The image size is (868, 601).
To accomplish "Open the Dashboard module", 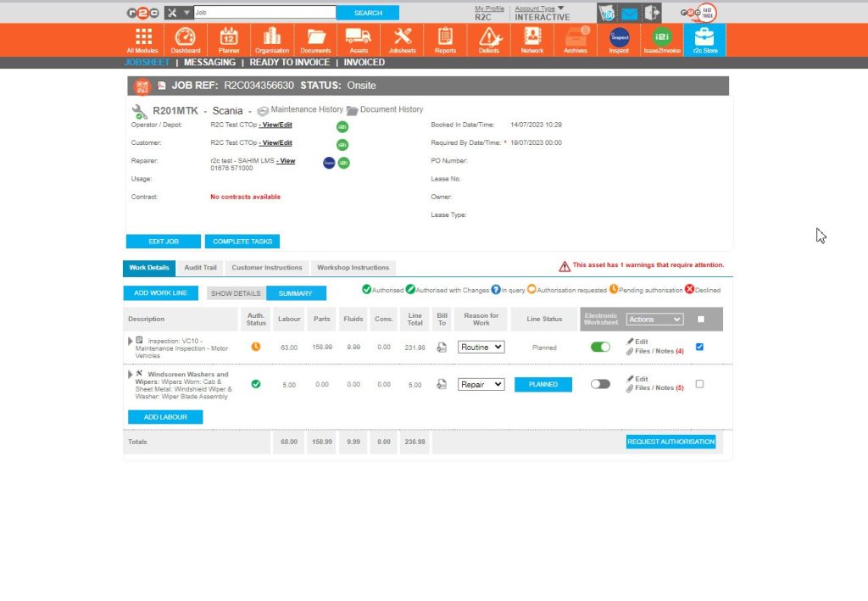I will [185, 39].
